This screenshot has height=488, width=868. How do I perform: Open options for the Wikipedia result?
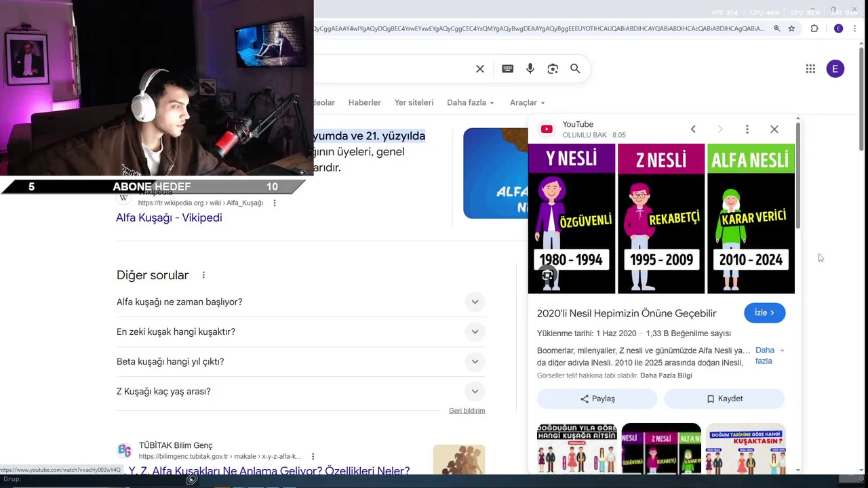coord(275,203)
